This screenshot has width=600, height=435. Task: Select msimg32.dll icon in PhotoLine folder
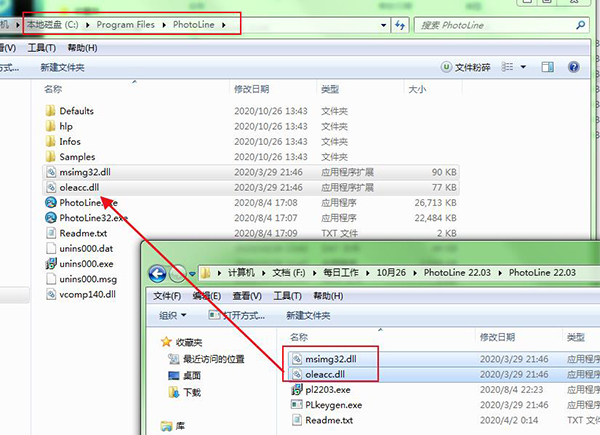[x=51, y=172]
